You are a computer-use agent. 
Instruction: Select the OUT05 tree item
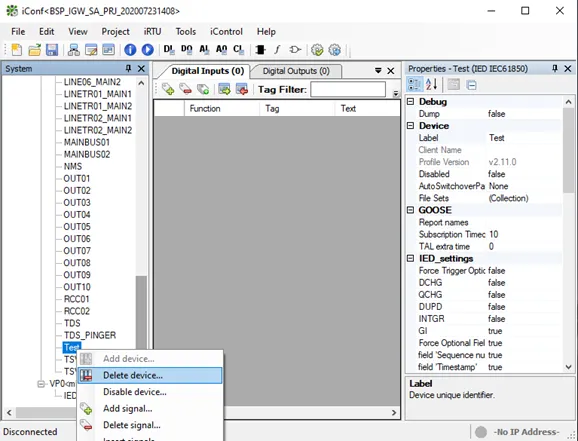77,226
